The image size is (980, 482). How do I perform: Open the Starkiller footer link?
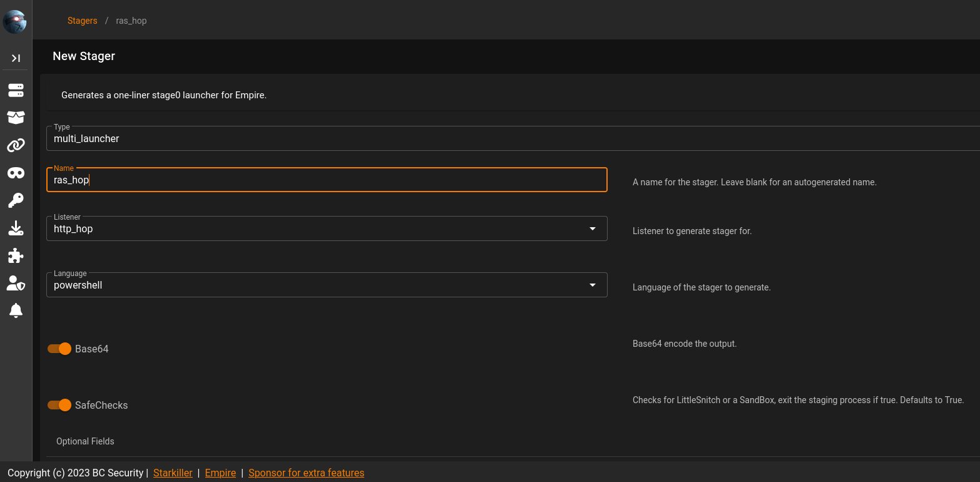(173, 473)
